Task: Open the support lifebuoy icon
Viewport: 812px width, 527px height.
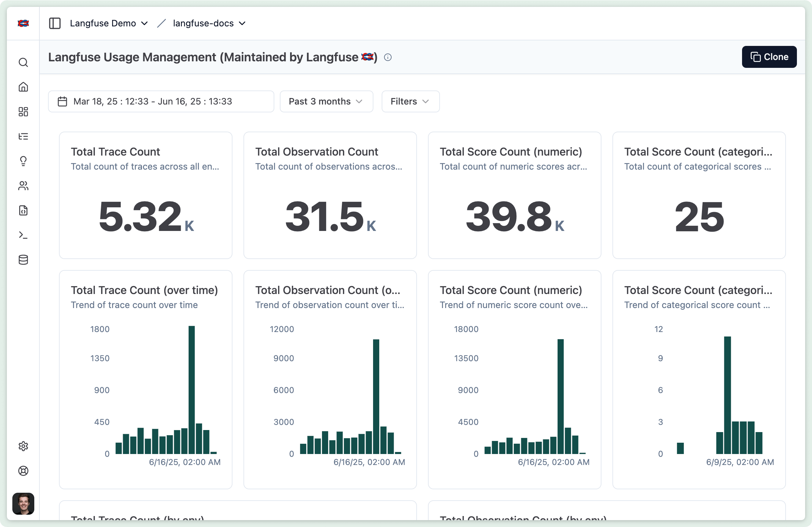Action: click(23, 471)
